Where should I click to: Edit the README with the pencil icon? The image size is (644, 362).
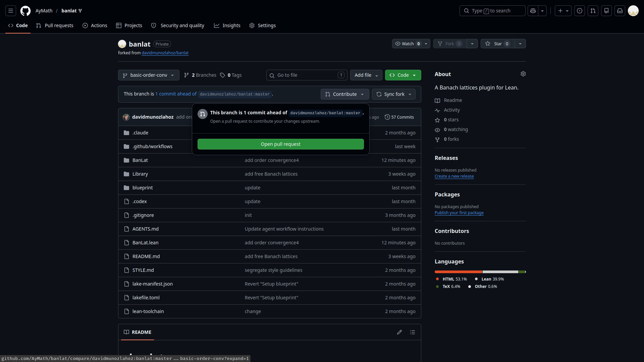tap(399, 332)
